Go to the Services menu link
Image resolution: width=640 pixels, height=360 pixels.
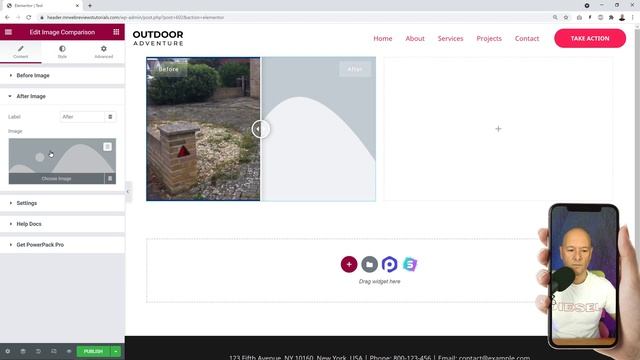450,38
